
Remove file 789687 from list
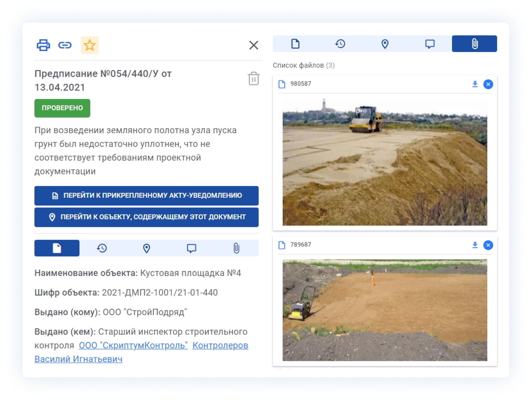(488, 245)
